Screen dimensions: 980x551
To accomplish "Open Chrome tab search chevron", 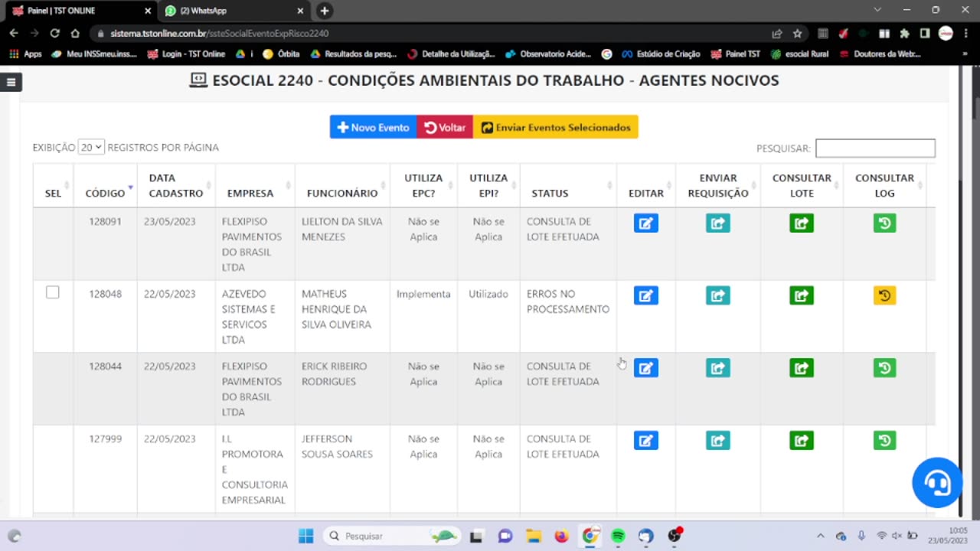I will coord(877,10).
